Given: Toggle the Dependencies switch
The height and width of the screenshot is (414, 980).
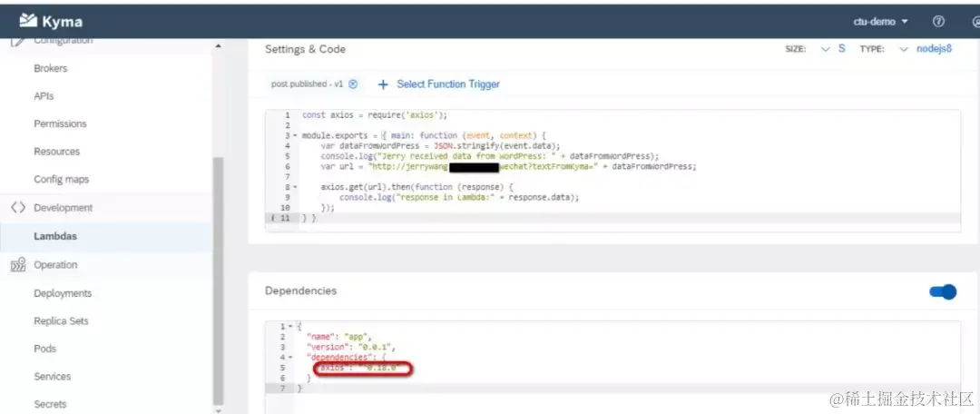Looking at the screenshot, I should (x=943, y=291).
